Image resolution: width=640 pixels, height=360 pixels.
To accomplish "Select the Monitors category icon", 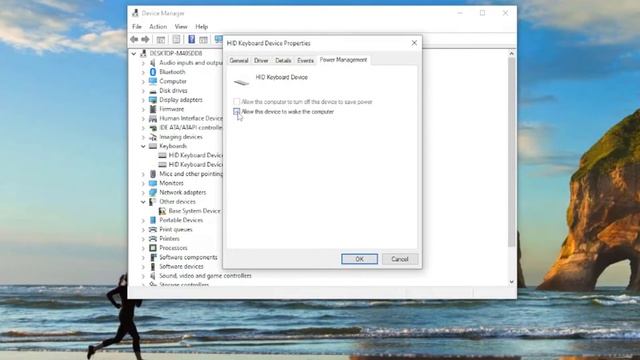I will click(x=153, y=183).
